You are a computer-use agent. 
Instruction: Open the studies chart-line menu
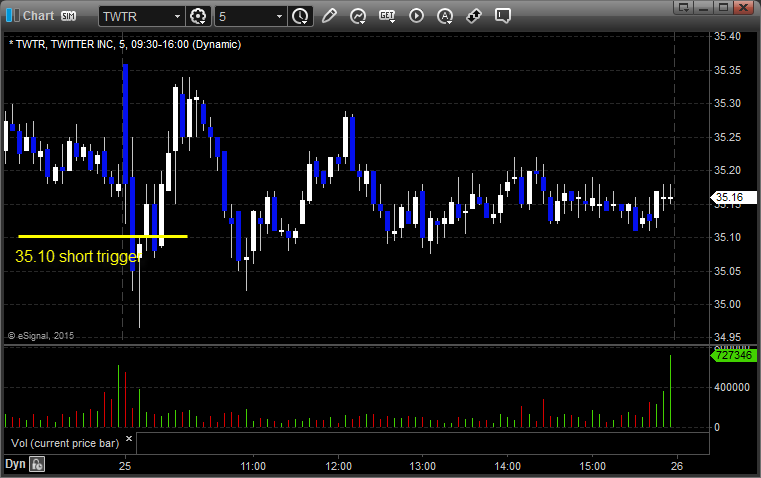[358, 16]
